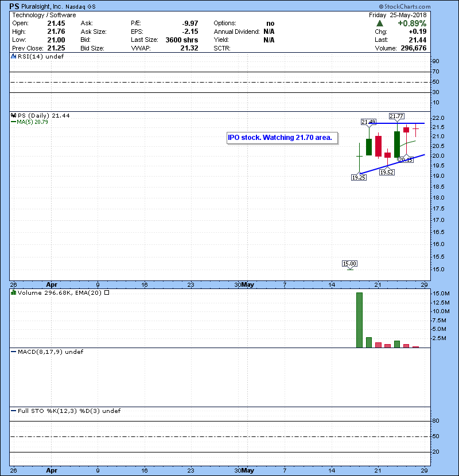
Task: Click the 19.25 low price label
Action: [359, 178]
